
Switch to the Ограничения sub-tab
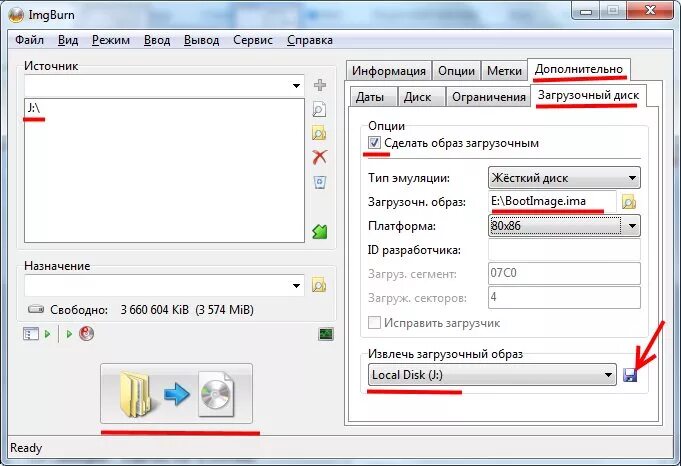click(x=489, y=96)
